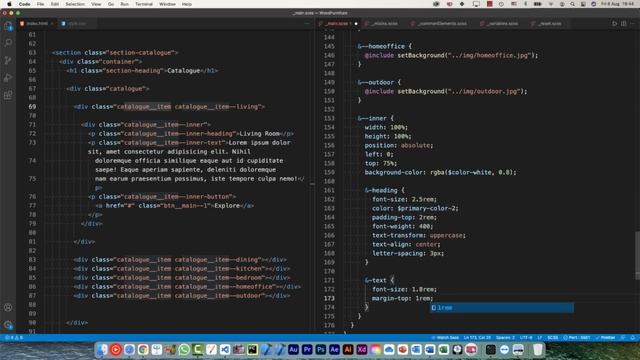Click line 69 number in index.html
This screenshot has height=360, width=640.
[x=32, y=107]
